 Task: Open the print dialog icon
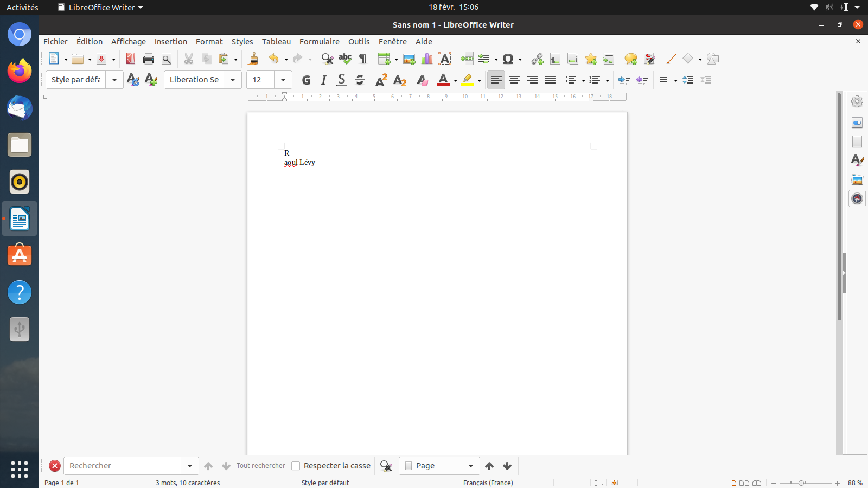click(x=149, y=59)
